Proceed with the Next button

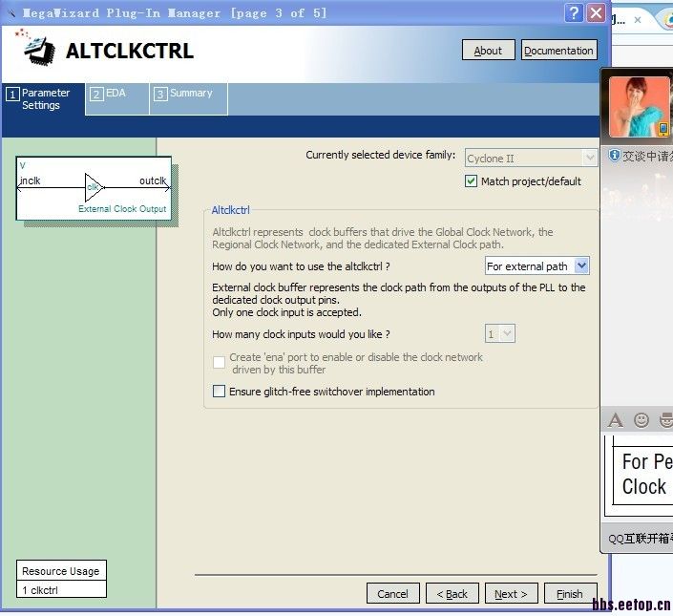[511, 594]
